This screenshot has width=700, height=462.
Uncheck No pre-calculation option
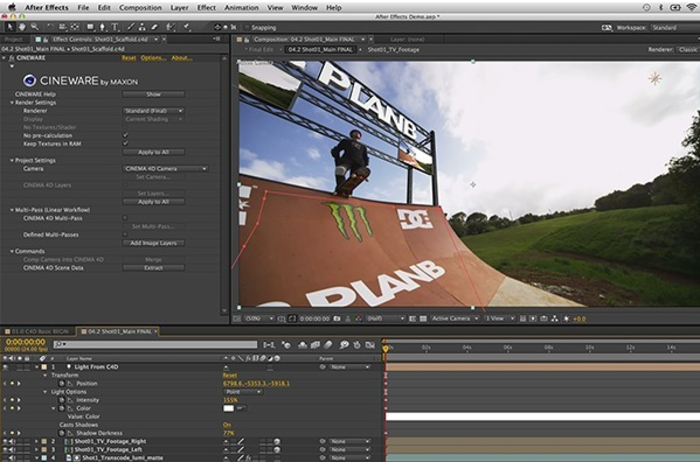125,135
